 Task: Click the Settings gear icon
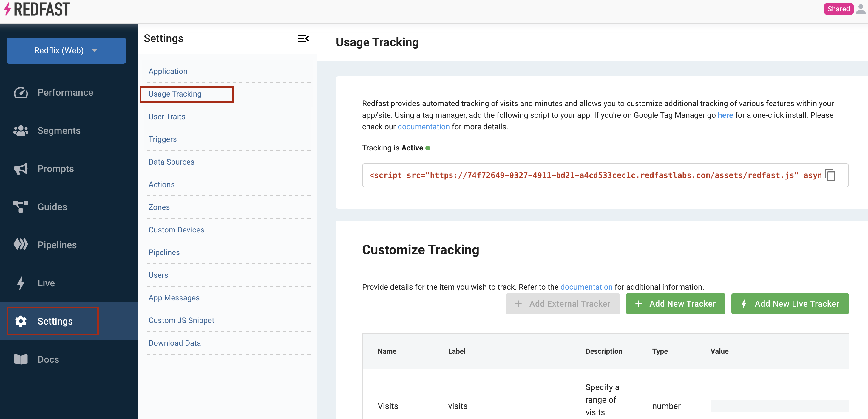[x=21, y=321]
